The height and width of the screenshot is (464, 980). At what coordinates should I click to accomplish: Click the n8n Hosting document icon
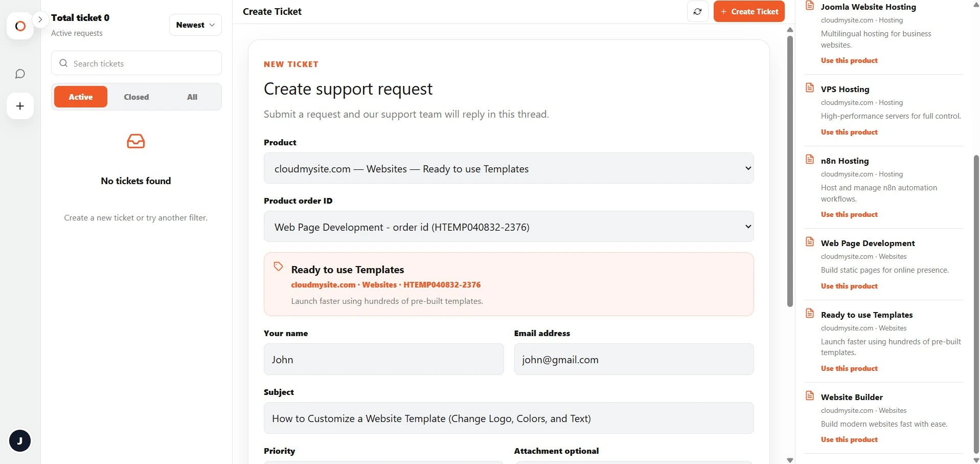810,159
